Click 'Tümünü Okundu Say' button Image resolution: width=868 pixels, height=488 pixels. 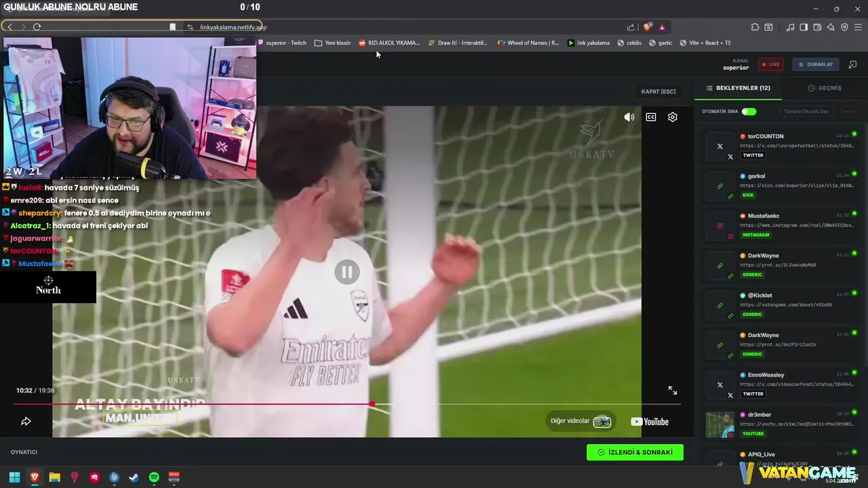806,111
